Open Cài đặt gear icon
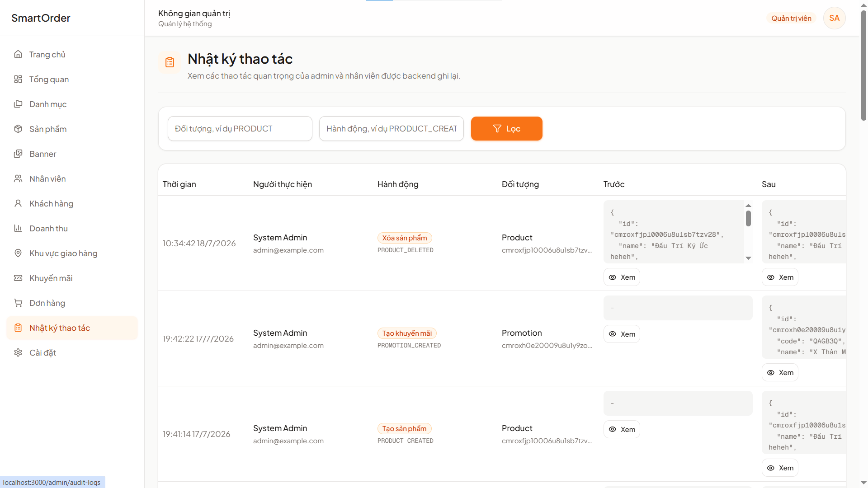Screen dimensions: 868x488 (x=18, y=352)
